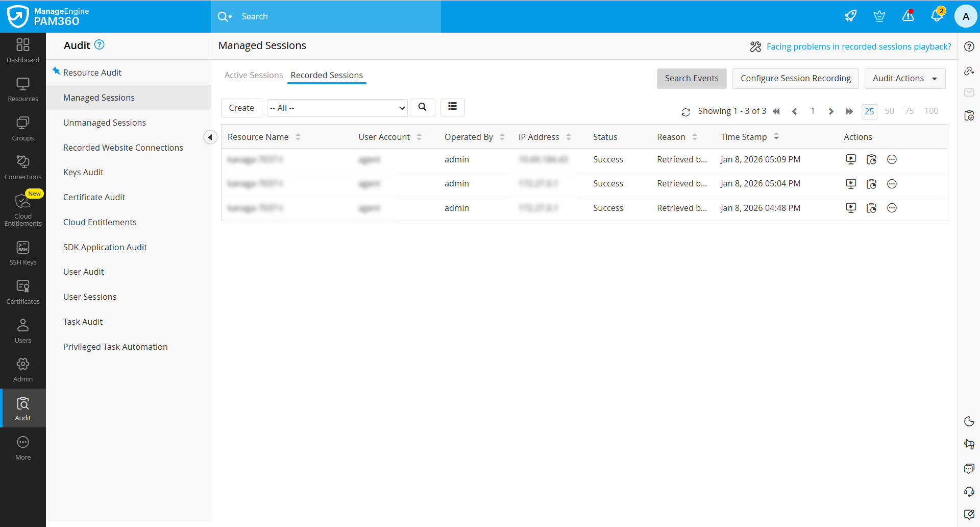Open the notifications bell icon
Viewport: 980px width, 527px height.
[937, 16]
